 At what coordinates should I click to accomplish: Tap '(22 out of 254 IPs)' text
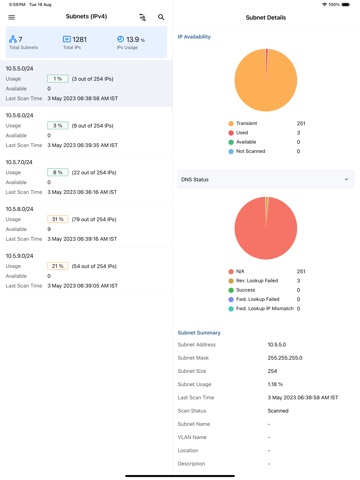coord(94,172)
